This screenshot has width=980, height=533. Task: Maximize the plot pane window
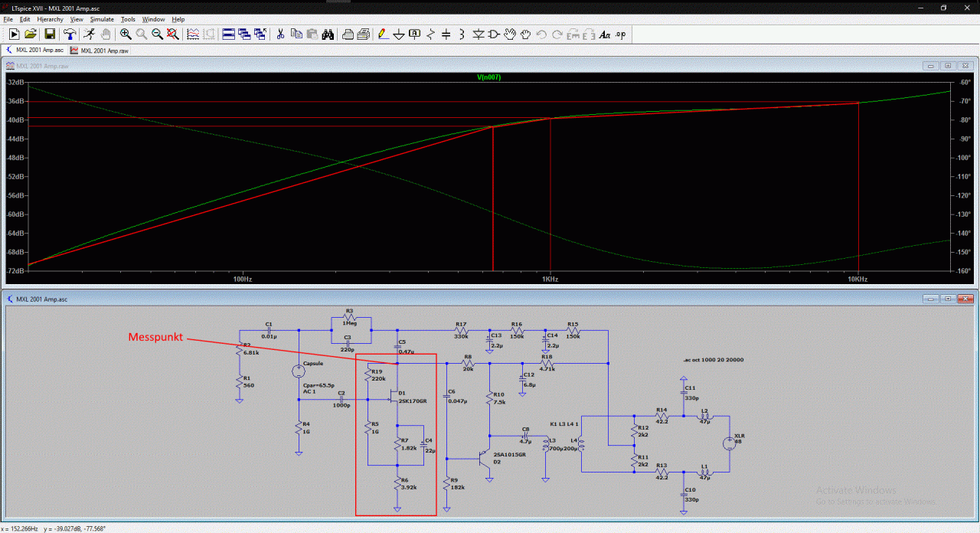coord(948,66)
